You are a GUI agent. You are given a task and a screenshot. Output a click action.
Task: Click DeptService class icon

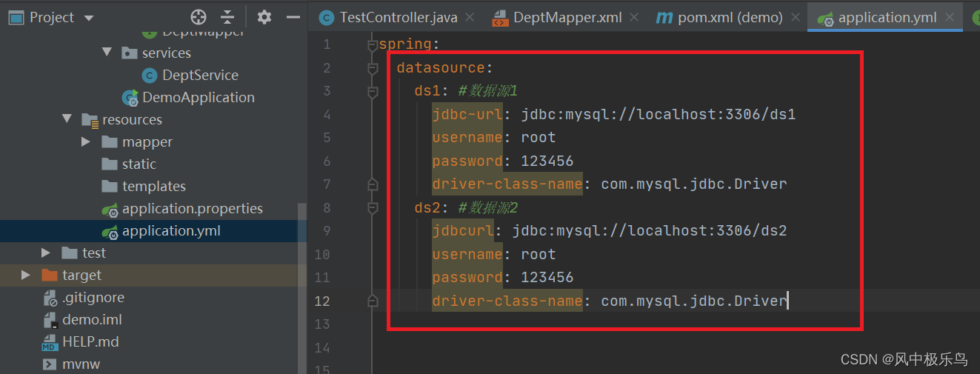150,75
